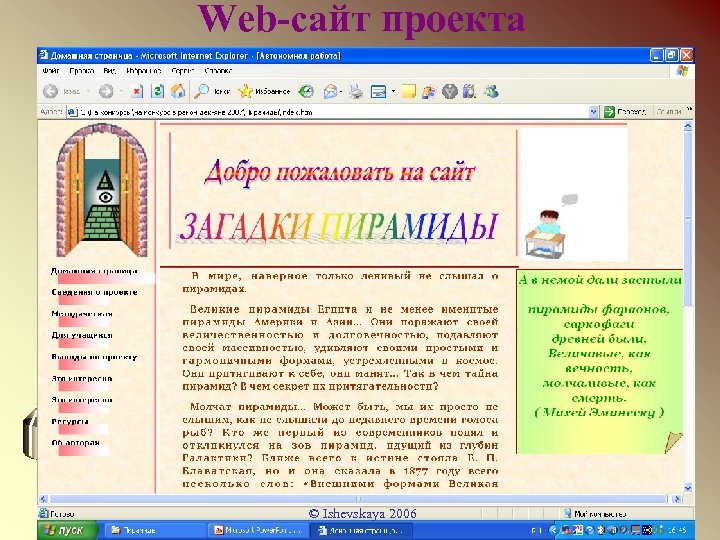
Task: Click the Back navigation arrow icon
Action: click(51, 91)
